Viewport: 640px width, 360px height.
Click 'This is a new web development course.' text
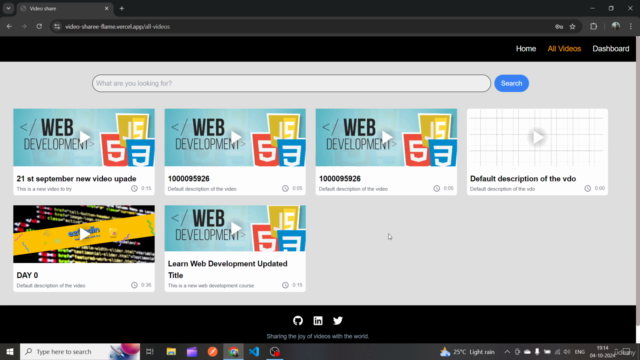(211, 286)
